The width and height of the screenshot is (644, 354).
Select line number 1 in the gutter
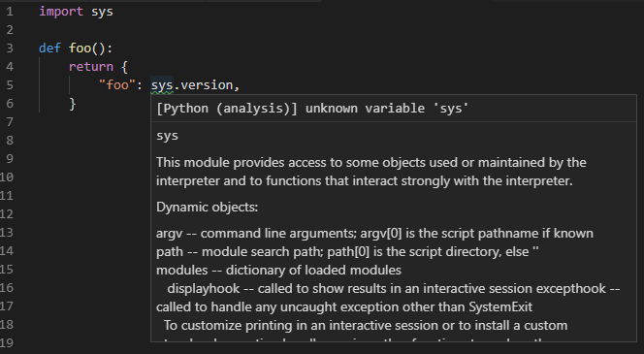10,12
